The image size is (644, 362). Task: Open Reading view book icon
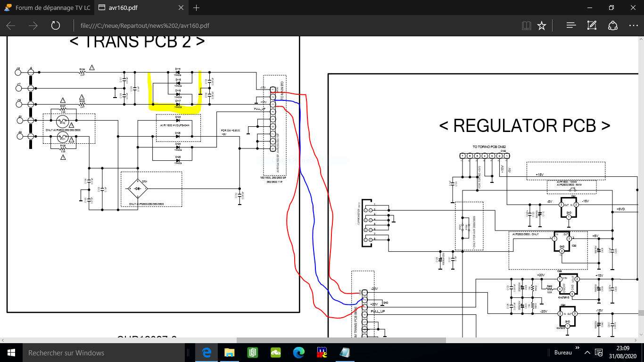[527, 25]
